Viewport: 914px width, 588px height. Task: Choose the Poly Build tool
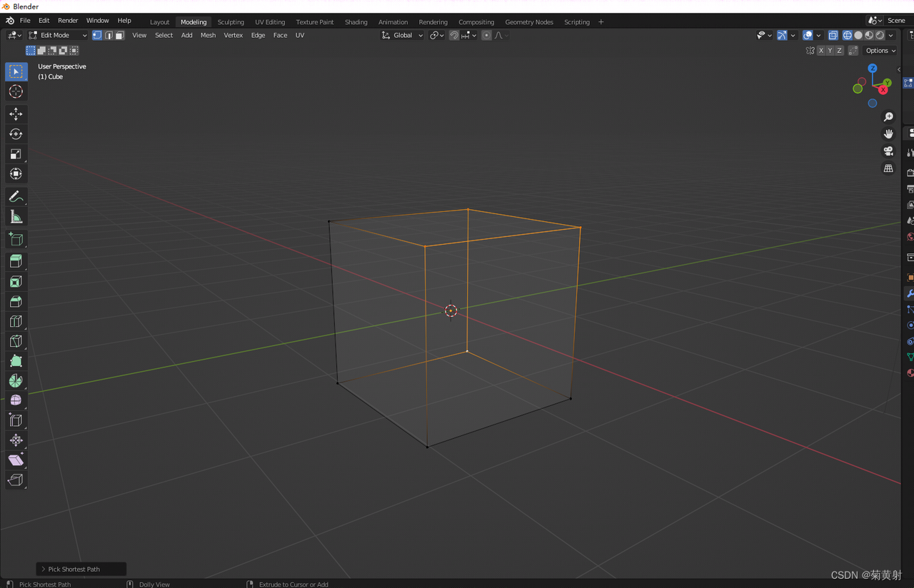(x=16, y=361)
